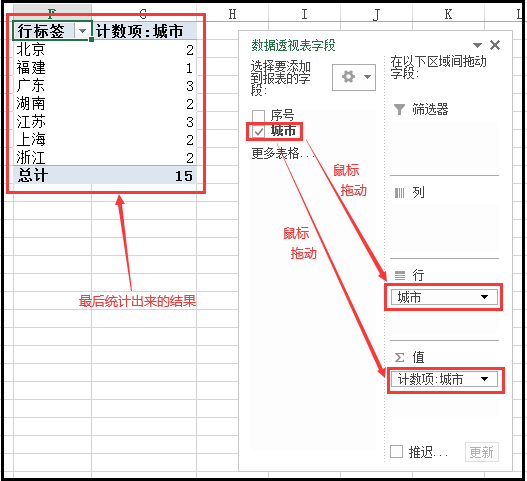Click the 列 columns area icon
The image size is (527, 481).
399,193
